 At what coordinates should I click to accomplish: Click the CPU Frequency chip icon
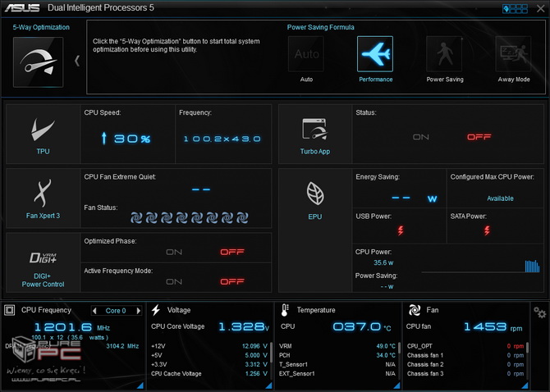(10, 310)
